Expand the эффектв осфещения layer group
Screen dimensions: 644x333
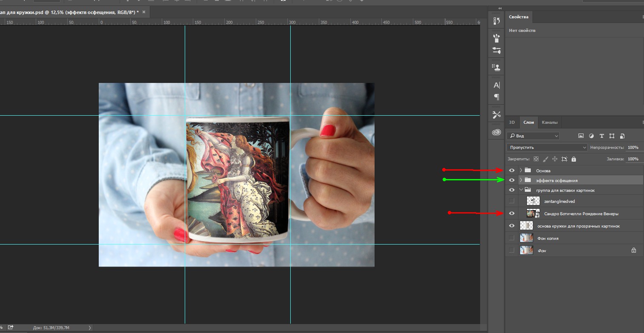521,180
